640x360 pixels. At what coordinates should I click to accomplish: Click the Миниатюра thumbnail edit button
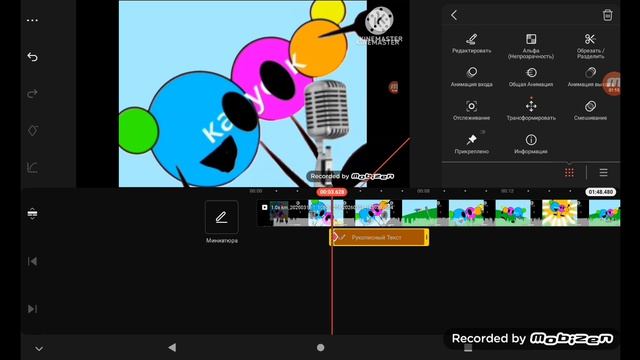pos(222,218)
